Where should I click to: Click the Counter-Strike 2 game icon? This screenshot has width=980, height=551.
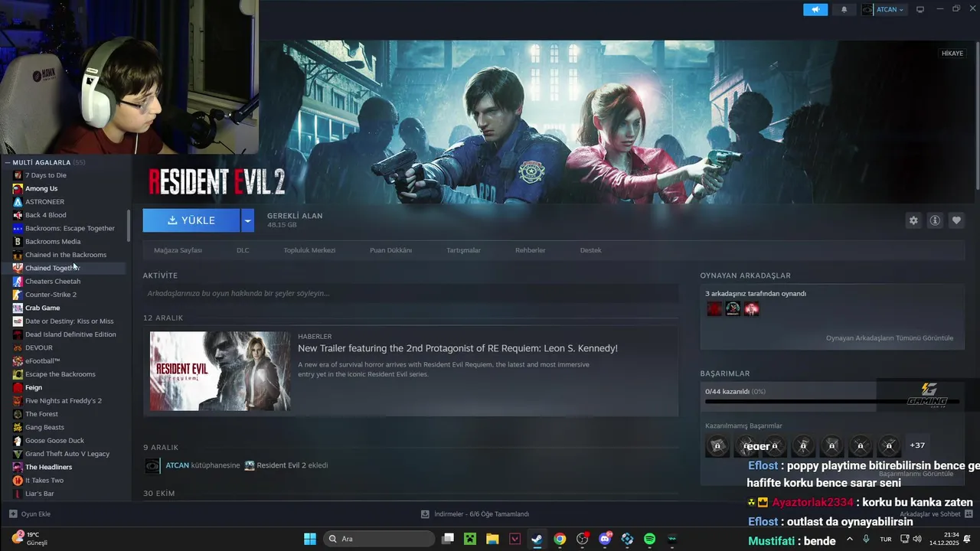[x=18, y=295]
